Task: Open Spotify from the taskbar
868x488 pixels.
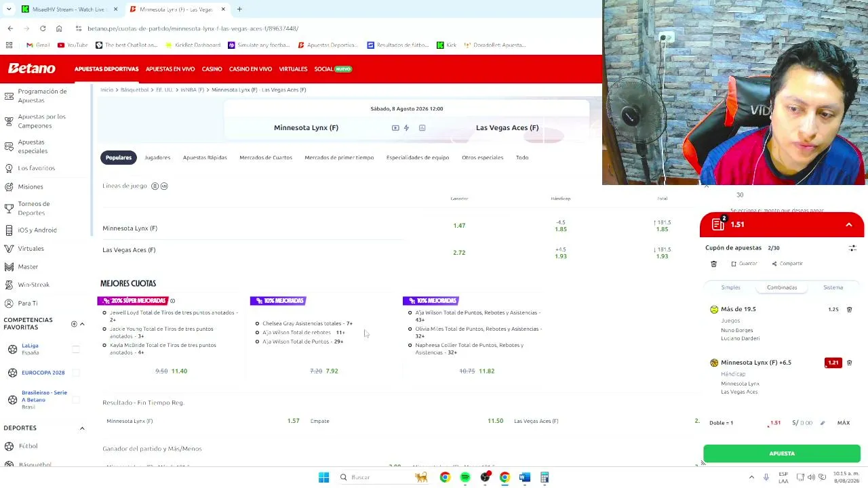Action: click(465, 477)
